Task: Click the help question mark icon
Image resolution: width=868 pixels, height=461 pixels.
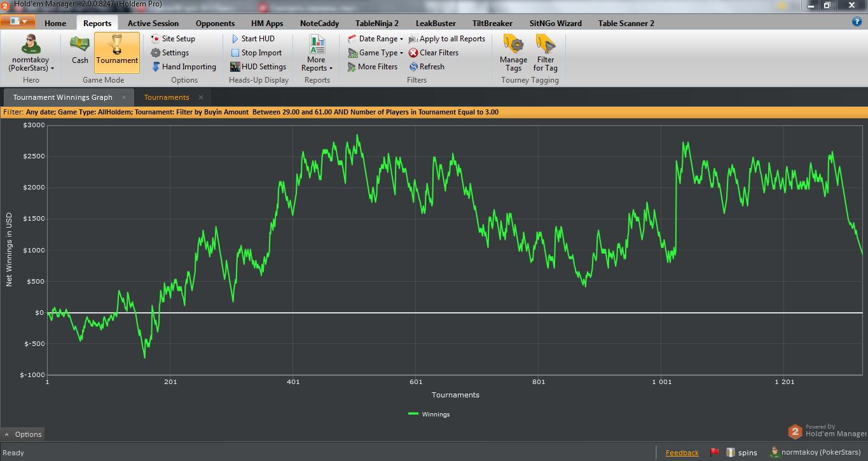Action: tap(857, 22)
